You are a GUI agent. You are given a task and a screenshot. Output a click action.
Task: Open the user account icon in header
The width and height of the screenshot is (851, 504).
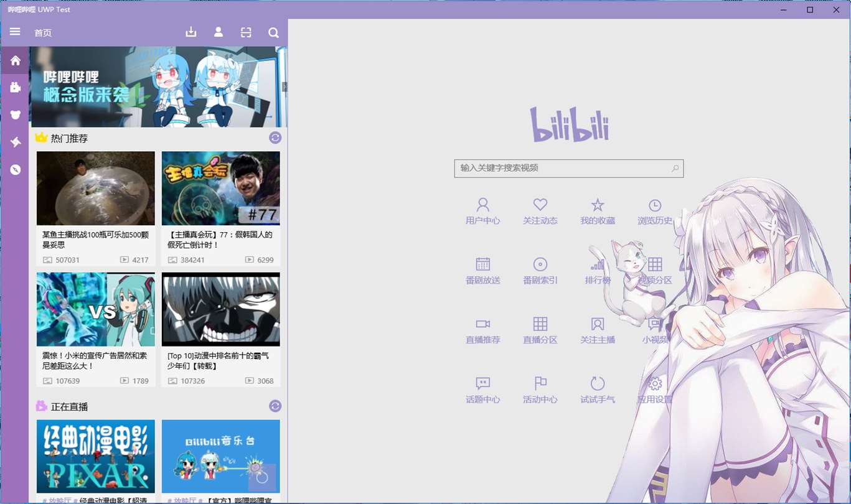[x=219, y=32]
